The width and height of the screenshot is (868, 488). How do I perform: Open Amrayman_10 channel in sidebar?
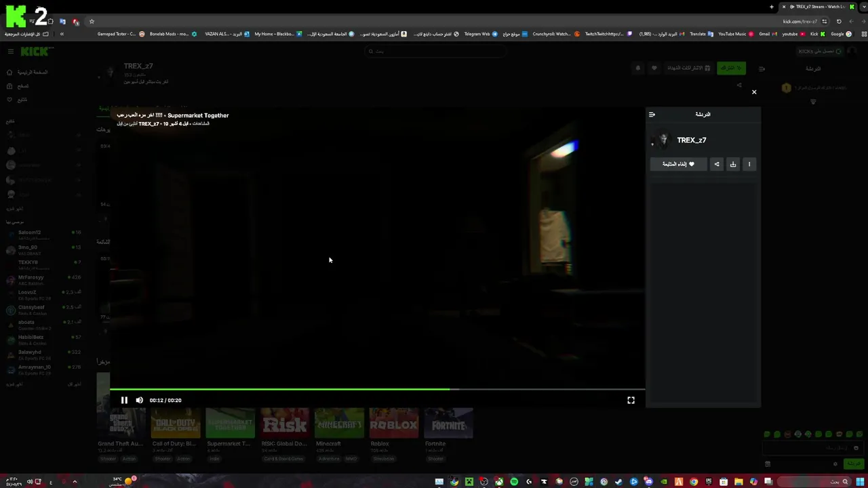coord(42,369)
